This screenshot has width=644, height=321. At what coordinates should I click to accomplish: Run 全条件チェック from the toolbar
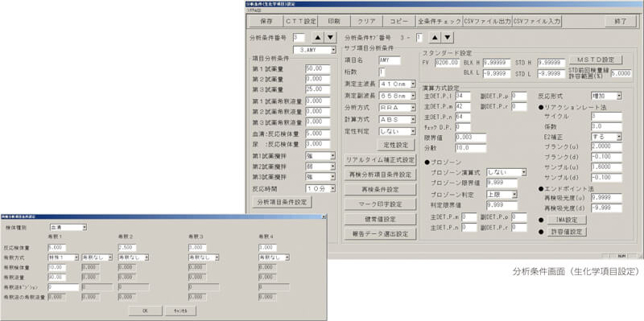[x=439, y=22]
